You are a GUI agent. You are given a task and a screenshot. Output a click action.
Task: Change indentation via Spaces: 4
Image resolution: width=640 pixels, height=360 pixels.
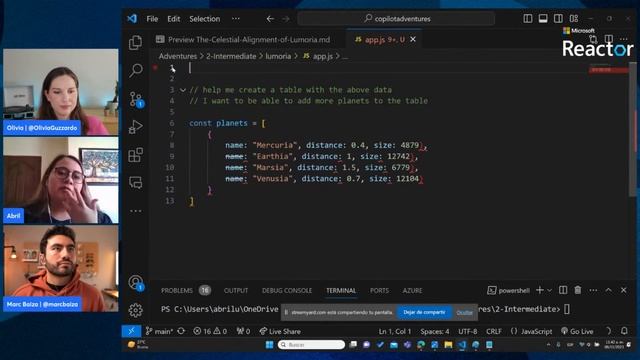435,331
